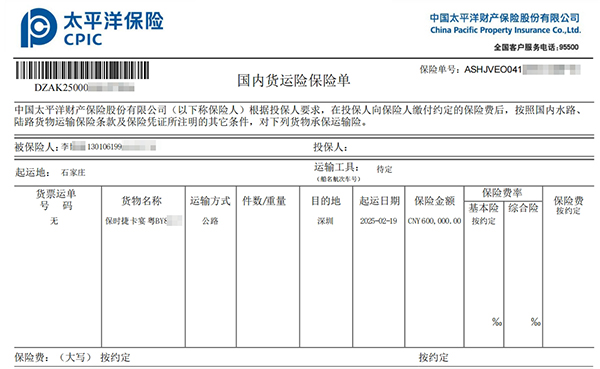Click the 太平洋保险 brand name text
Viewport: 600px width, 369px height.
point(113,20)
